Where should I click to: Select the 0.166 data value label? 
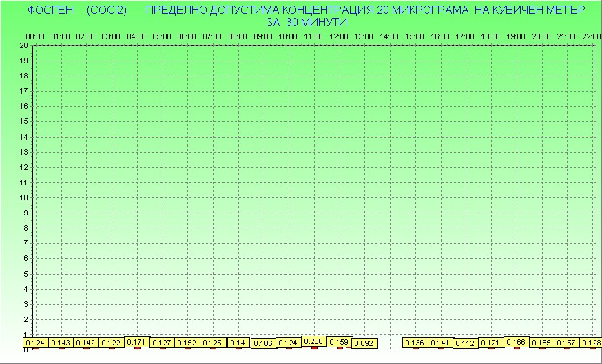click(516, 342)
